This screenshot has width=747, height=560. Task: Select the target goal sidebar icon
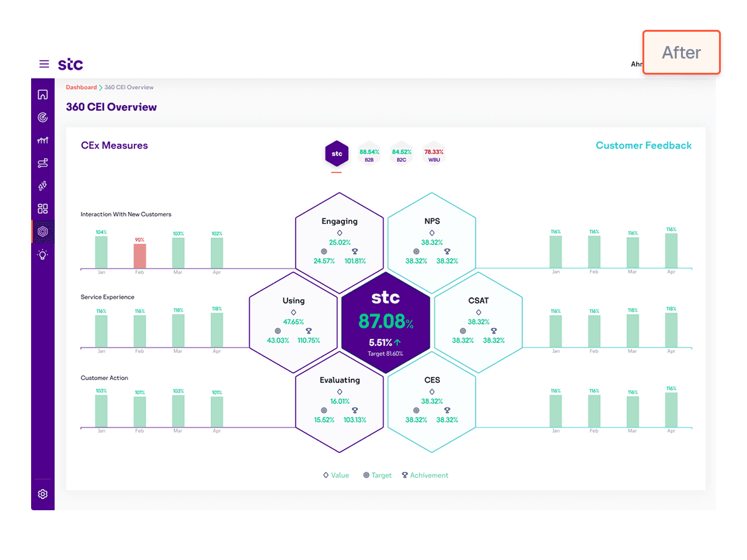coord(42,118)
